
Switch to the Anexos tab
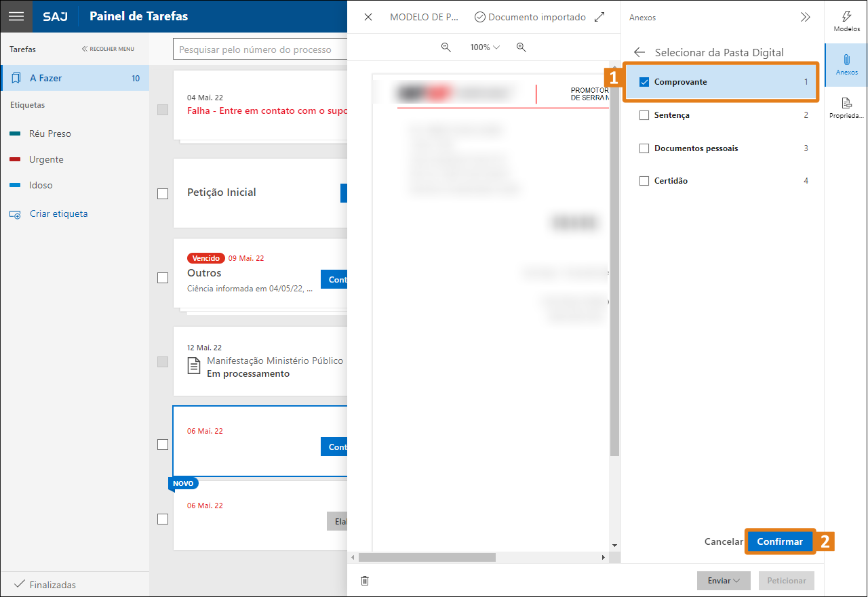tap(846, 64)
